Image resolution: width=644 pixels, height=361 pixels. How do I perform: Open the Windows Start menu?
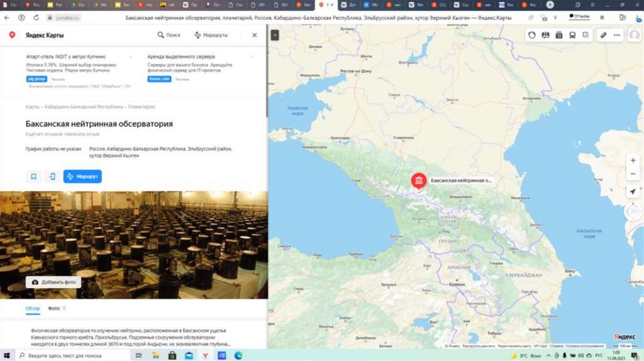[x=6, y=356]
